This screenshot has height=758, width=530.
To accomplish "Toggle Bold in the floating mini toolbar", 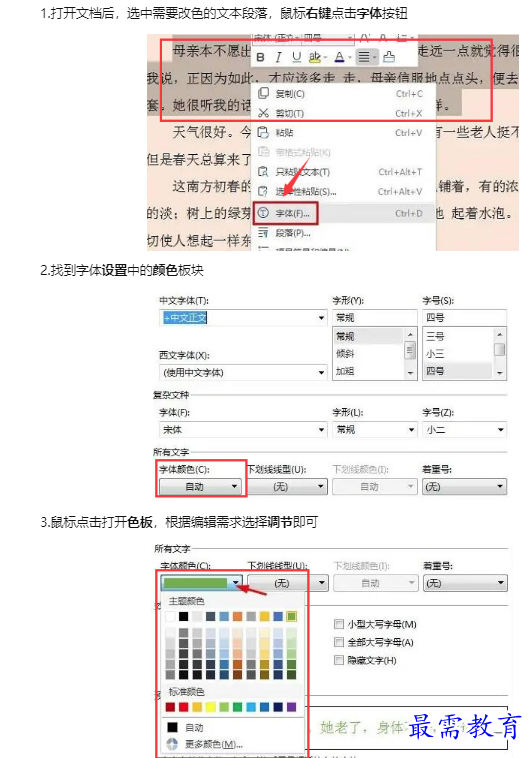I will pyautogui.click(x=261, y=58).
